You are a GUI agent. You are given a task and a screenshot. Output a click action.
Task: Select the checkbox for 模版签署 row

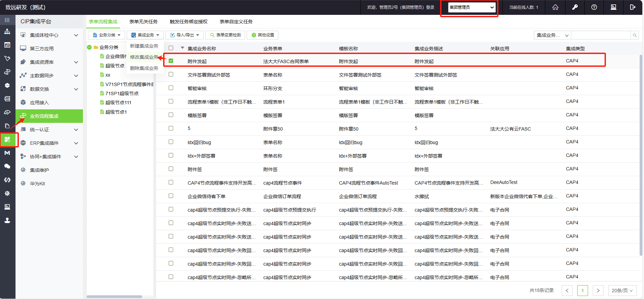(x=171, y=115)
